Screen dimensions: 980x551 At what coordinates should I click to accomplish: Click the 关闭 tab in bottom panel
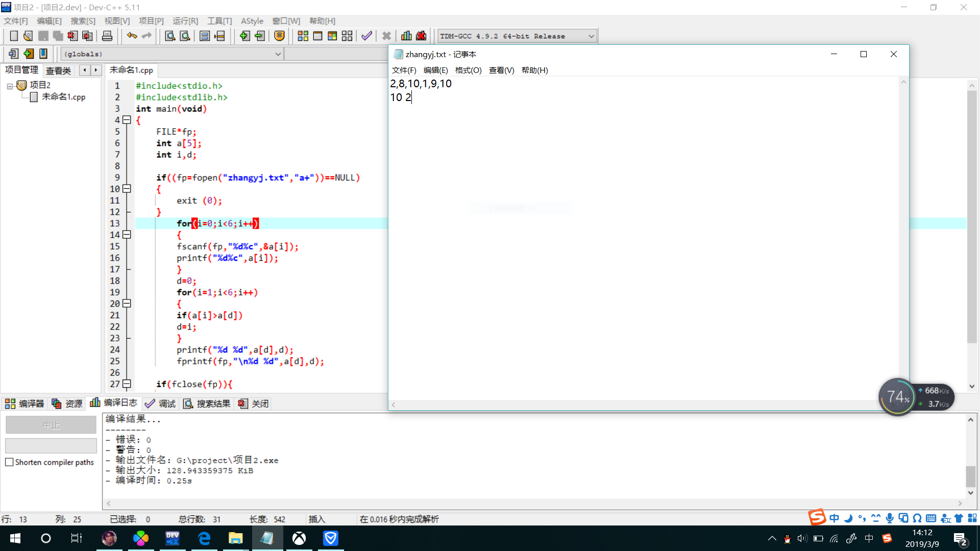pos(253,404)
